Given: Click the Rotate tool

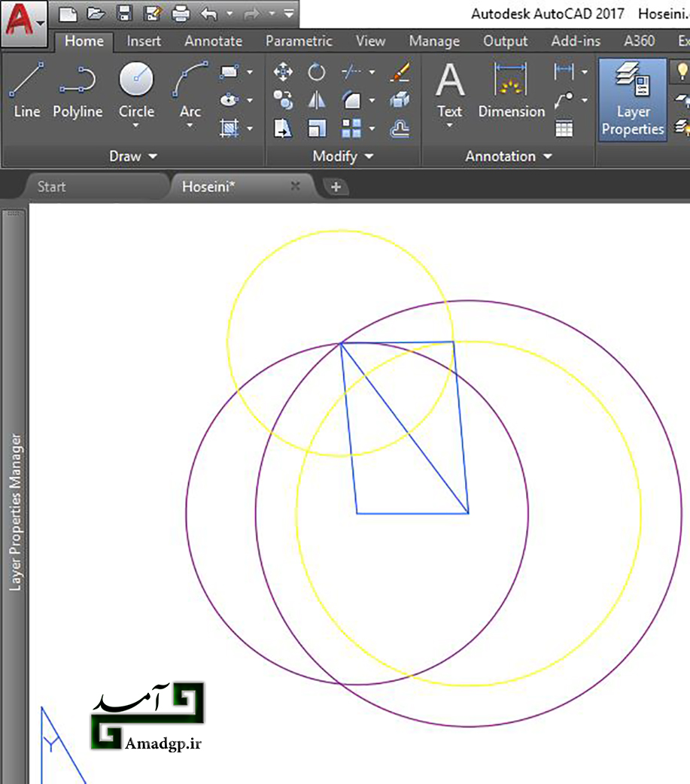Looking at the screenshot, I should tap(316, 72).
